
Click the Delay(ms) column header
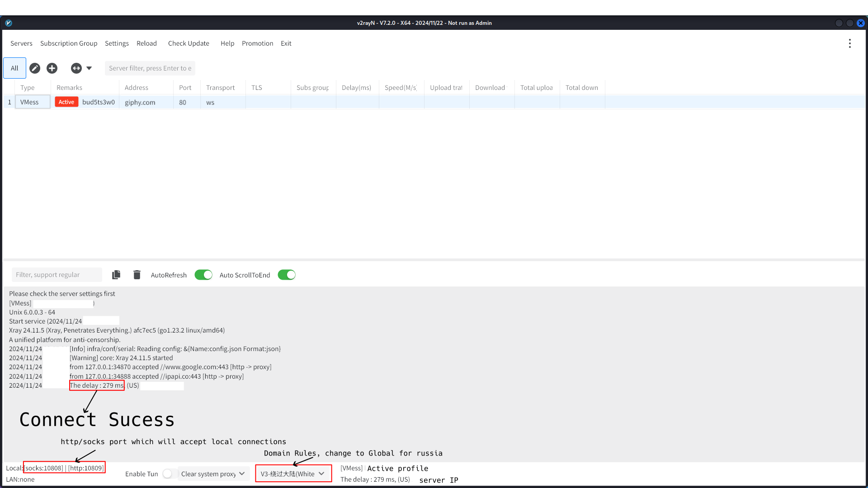(358, 88)
